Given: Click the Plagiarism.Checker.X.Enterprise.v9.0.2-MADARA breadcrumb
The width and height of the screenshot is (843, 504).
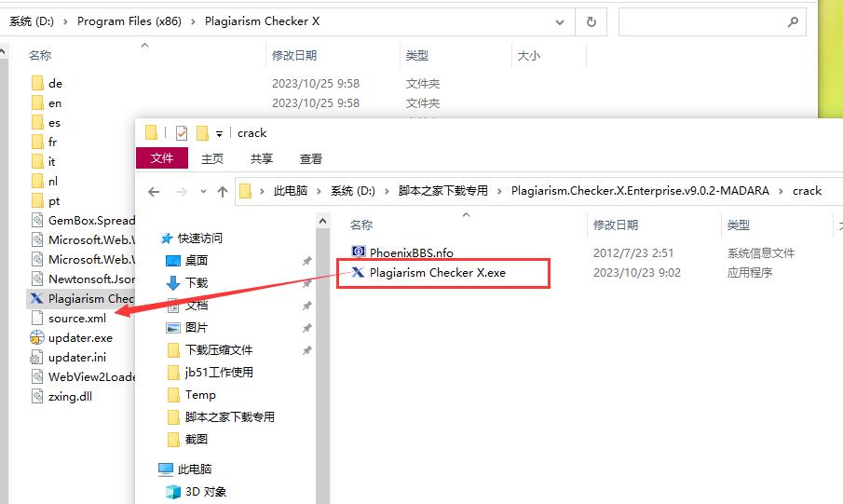Looking at the screenshot, I should pos(640,191).
